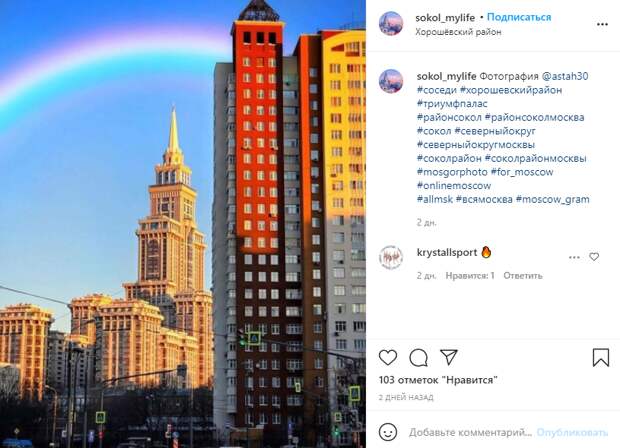Open the #mosgorphoto hashtag

click(452, 172)
